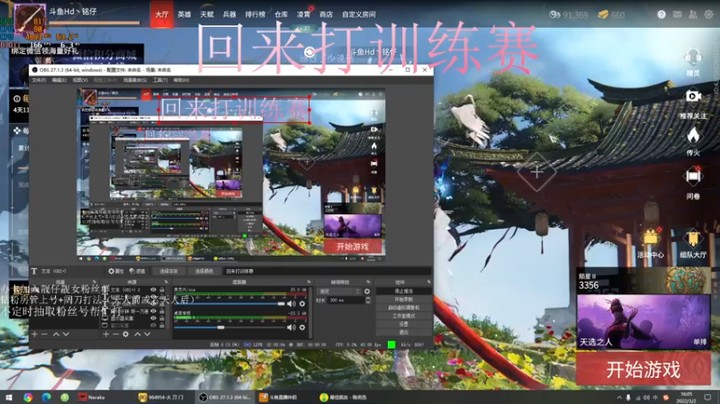Click the game help question mark icon

[661, 15]
